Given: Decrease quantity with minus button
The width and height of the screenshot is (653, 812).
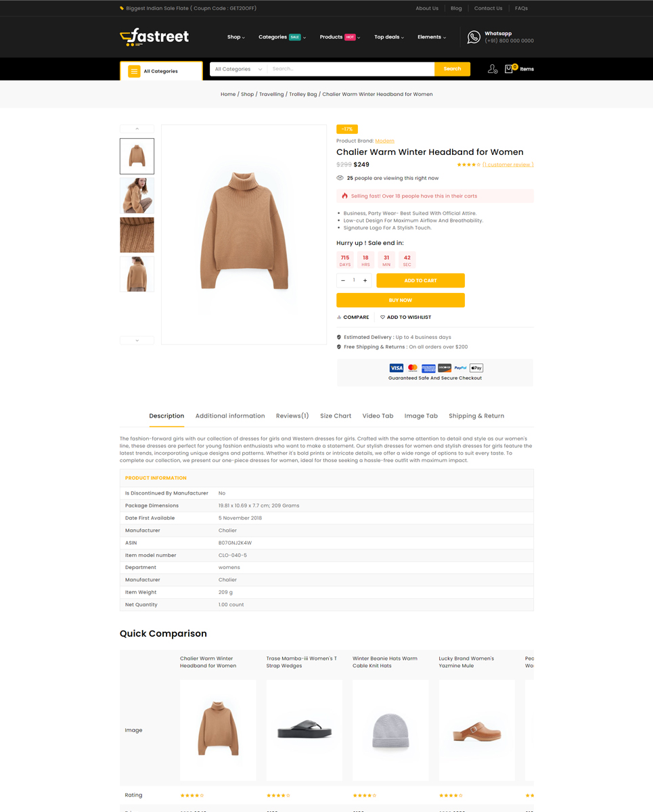Looking at the screenshot, I should pos(343,280).
